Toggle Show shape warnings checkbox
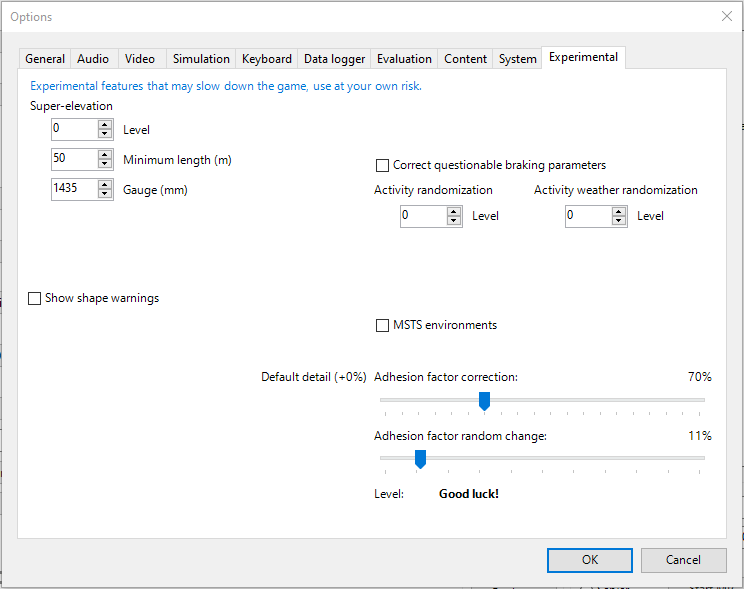Screen dimensions: 744x589 (x=35, y=298)
